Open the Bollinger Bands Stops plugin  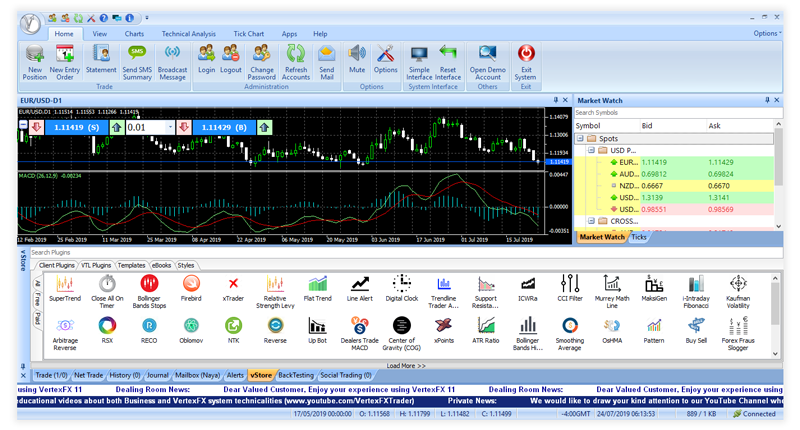pos(149,291)
